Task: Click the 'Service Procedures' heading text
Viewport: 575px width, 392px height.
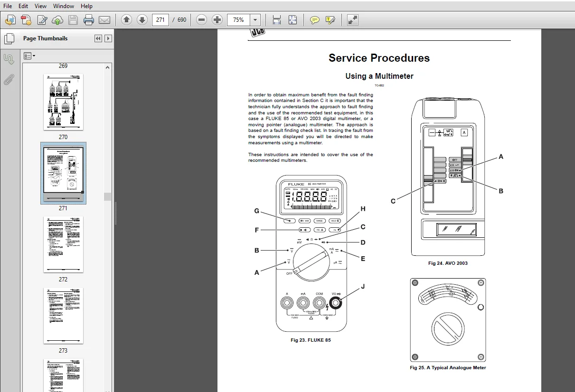Action: (379, 58)
